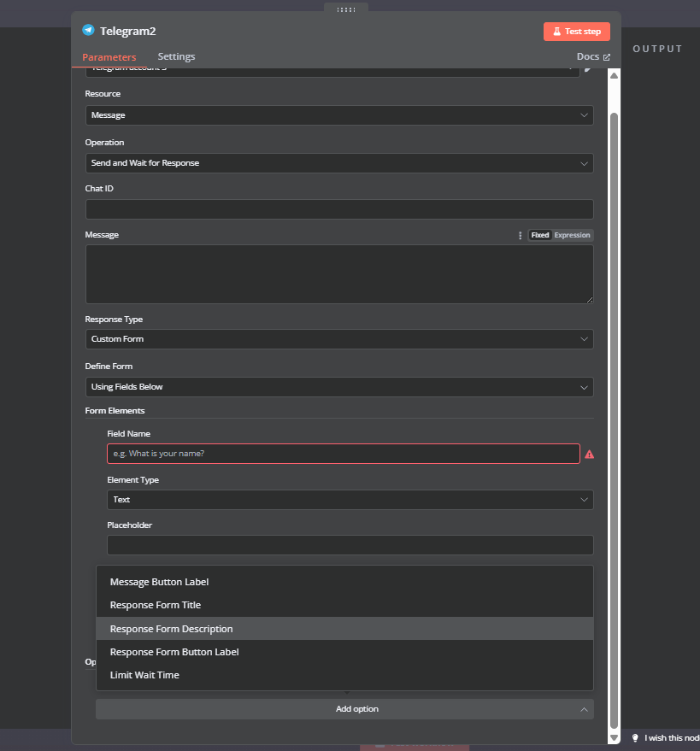Viewport: 700px width, 751px height.
Task: Click the Test step button
Action: pyautogui.click(x=576, y=32)
